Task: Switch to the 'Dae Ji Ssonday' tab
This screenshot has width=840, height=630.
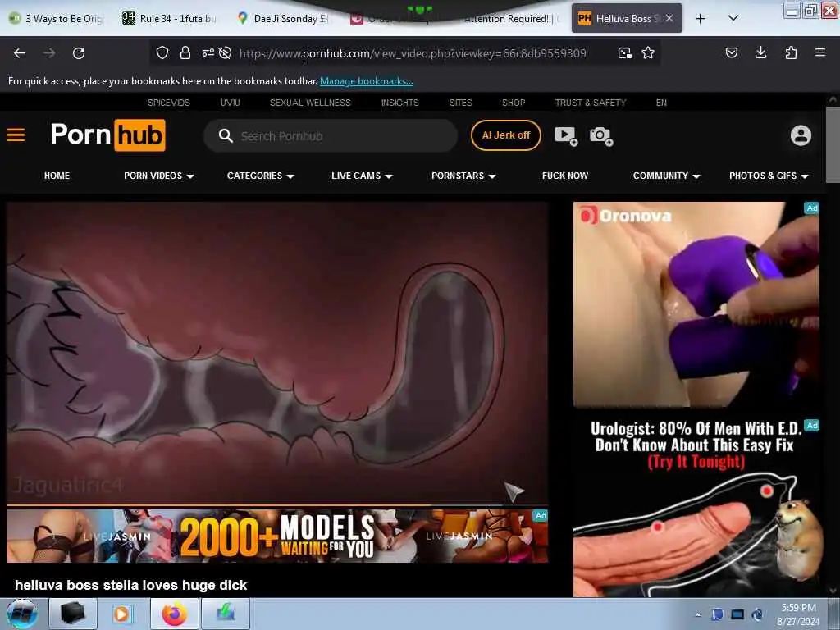Action: pos(284,18)
